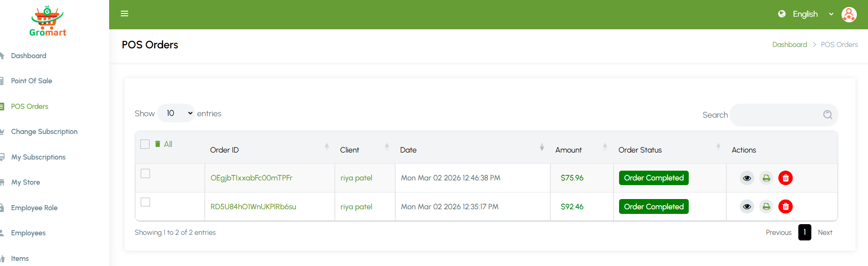
Task: Delete the $92.46 order
Action: [x=785, y=206]
